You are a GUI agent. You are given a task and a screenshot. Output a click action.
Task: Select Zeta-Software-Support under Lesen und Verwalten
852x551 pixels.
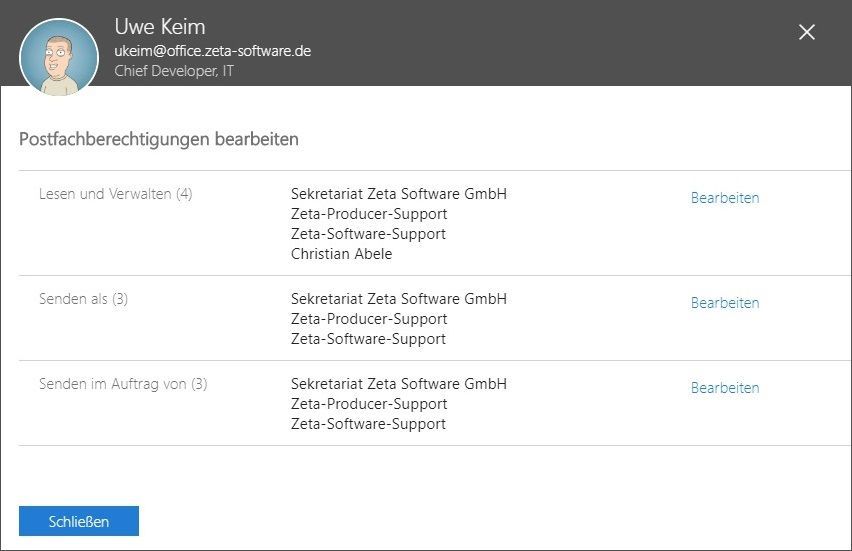368,234
